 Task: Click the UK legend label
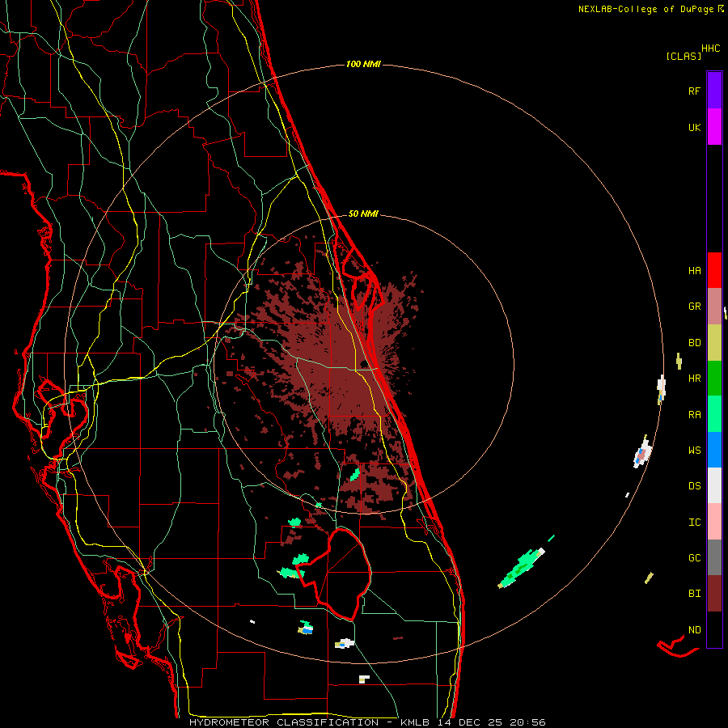point(694,127)
